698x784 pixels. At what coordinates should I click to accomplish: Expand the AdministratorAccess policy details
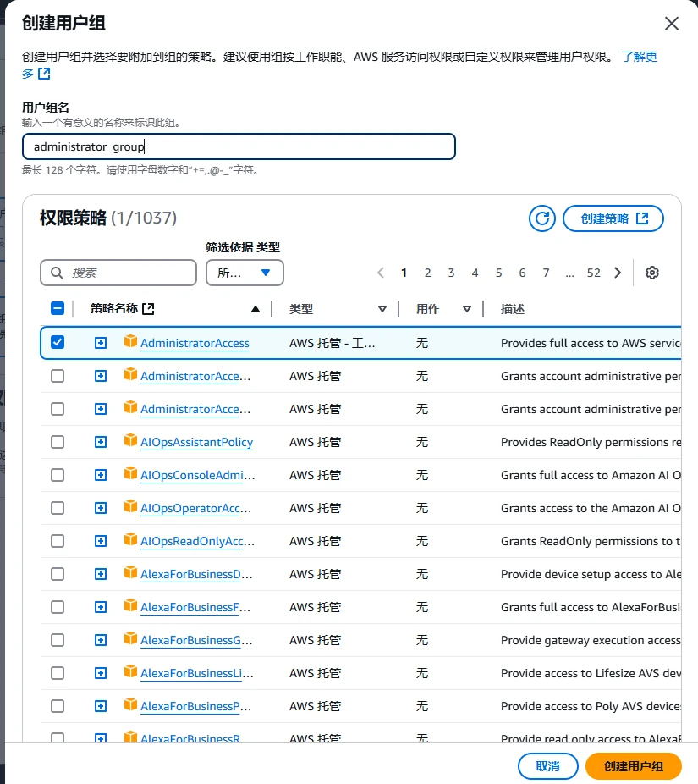click(x=101, y=343)
